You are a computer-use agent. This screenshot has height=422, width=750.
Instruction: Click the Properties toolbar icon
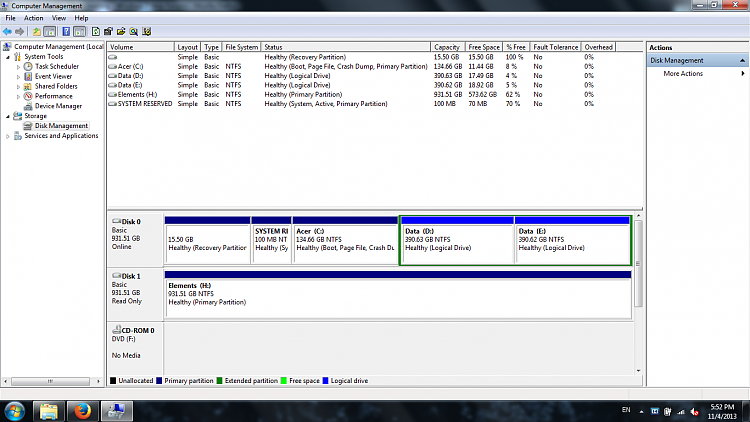coord(109,32)
